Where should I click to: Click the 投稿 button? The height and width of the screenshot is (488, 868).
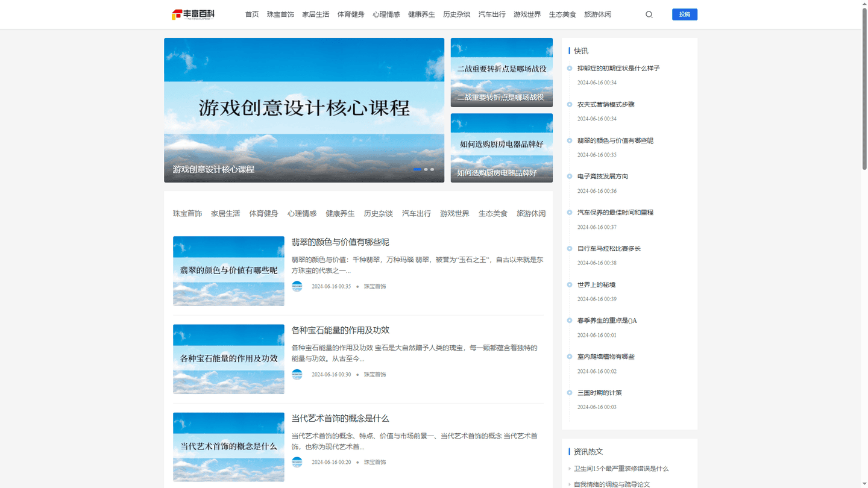coord(685,14)
